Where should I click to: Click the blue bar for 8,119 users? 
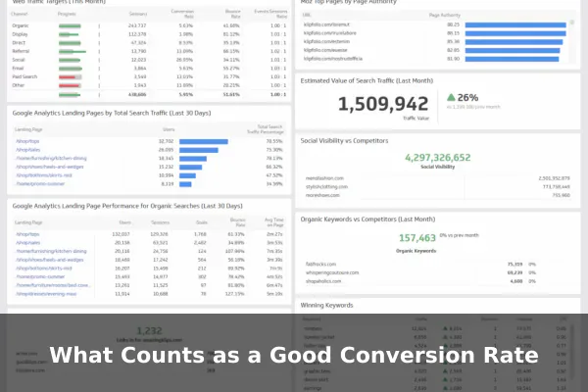pyautogui.click(x=185, y=184)
